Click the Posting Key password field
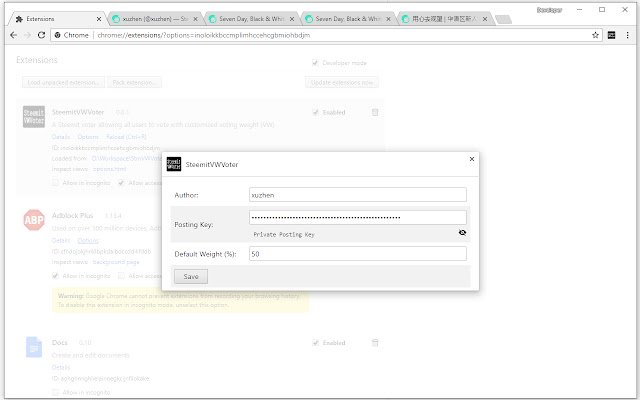640x400 pixels. click(x=358, y=217)
